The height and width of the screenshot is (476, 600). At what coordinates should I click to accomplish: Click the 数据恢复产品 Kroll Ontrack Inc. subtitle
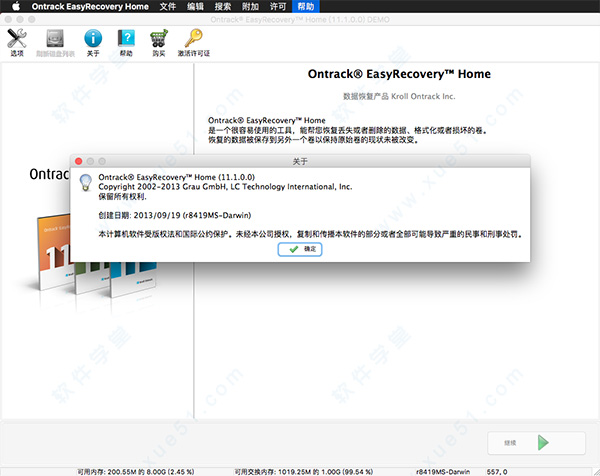click(x=399, y=96)
